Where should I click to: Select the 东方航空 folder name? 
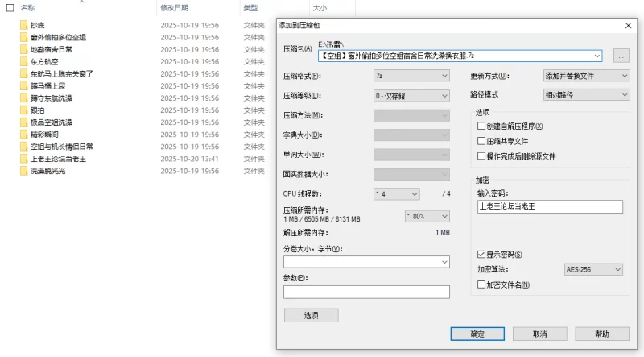tap(44, 62)
